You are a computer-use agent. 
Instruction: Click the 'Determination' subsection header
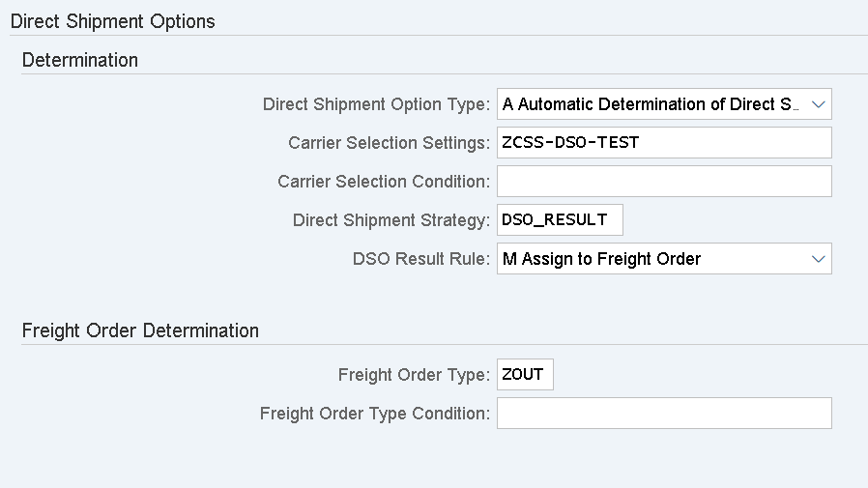click(x=79, y=60)
